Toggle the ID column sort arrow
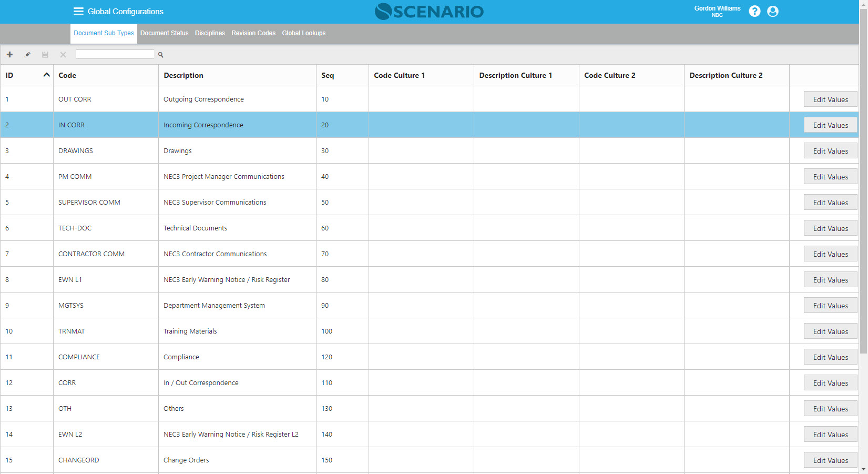Viewport: 868px width, 474px height. [x=46, y=75]
